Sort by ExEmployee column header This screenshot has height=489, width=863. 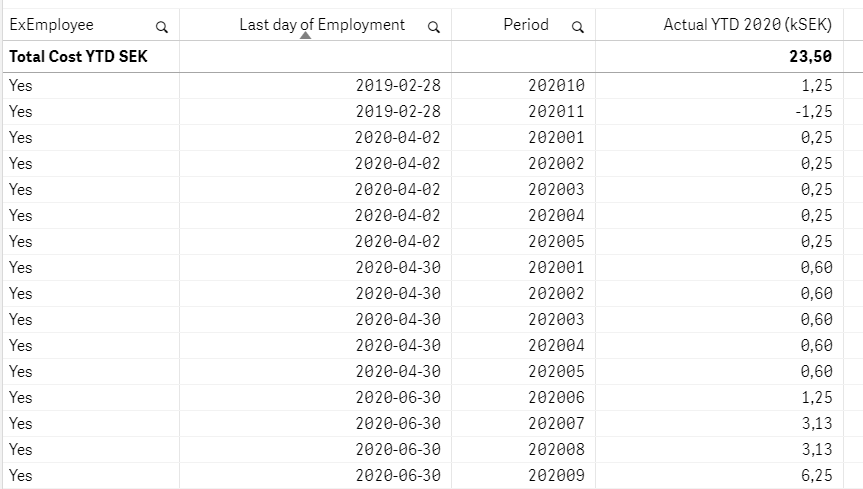51,25
